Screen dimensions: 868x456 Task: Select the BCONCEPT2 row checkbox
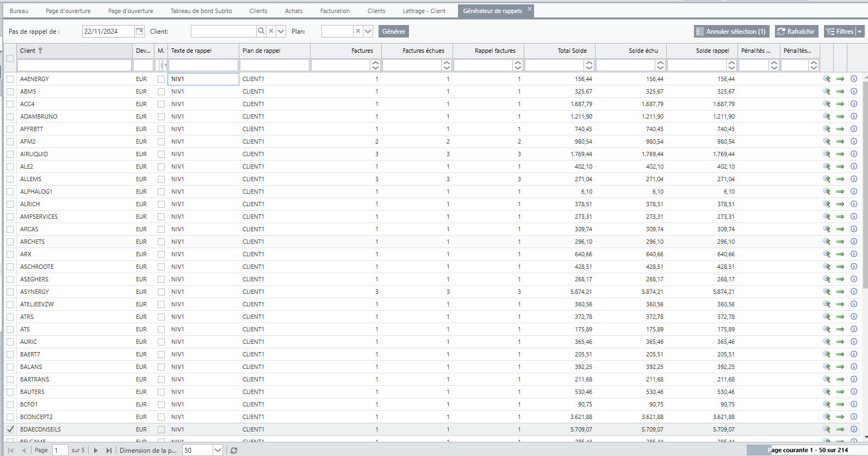coord(10,417)
